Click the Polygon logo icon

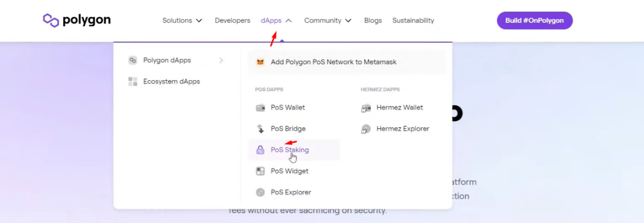(x=51, y=20)
